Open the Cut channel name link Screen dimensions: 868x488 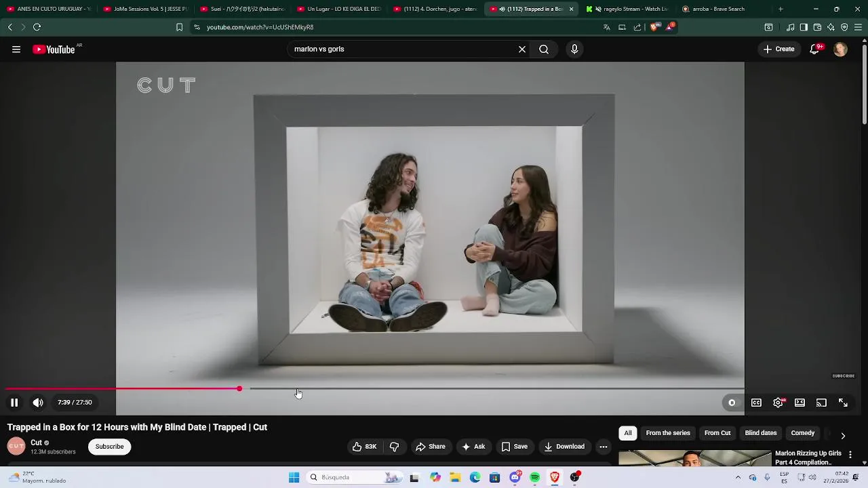(36, 443)
